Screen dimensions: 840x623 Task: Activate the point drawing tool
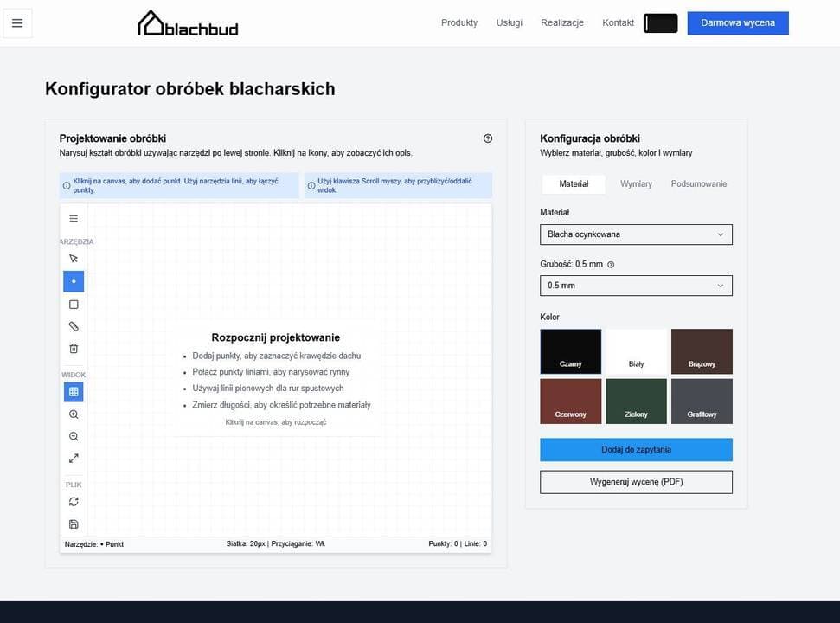74,281
